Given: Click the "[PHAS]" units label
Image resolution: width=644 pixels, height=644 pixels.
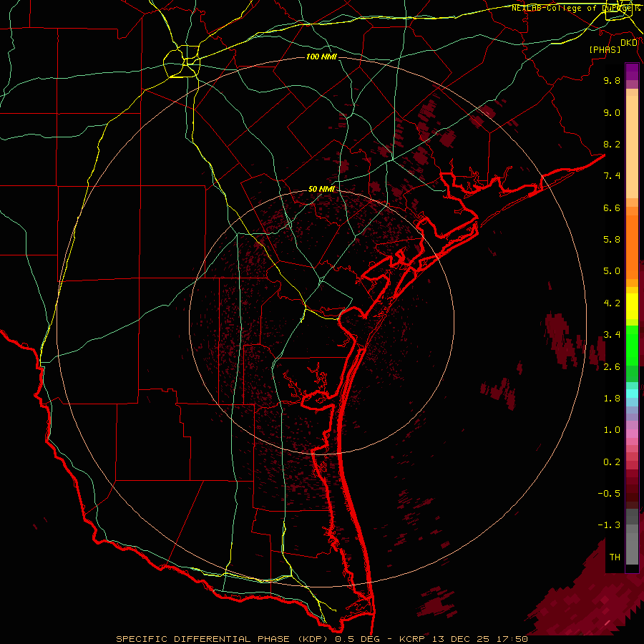Looking at the screenshot, I should pos(605,49).
